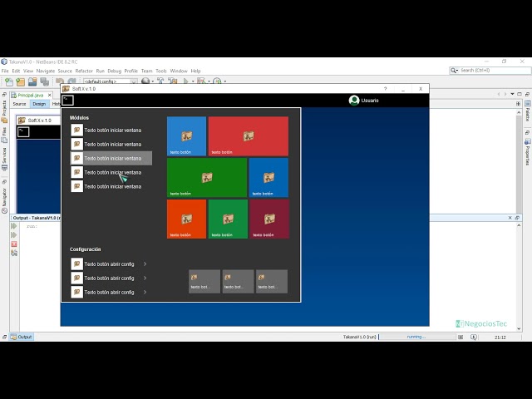
Task: Open the default config dropdown
Action: coord(111,81)
